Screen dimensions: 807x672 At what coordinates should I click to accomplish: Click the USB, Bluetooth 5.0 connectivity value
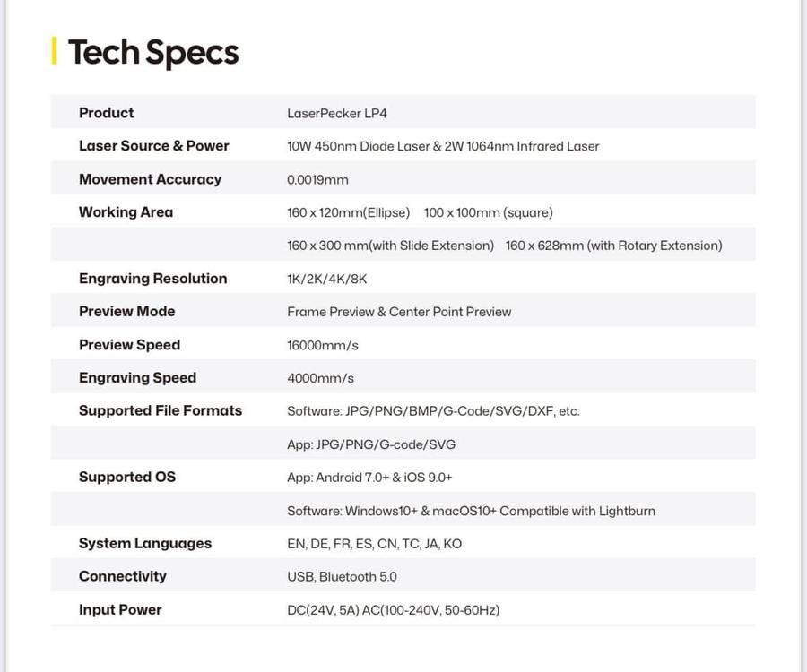pos(342,577)
